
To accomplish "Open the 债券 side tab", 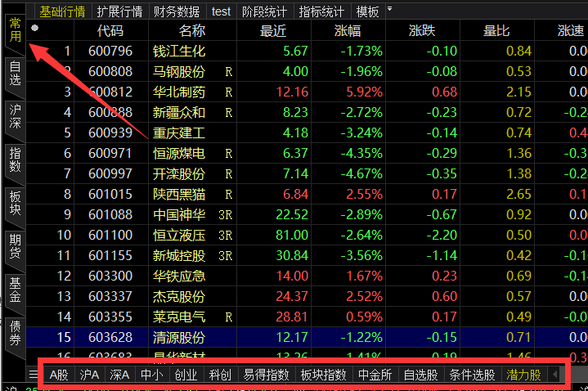I will pos(15,333).
